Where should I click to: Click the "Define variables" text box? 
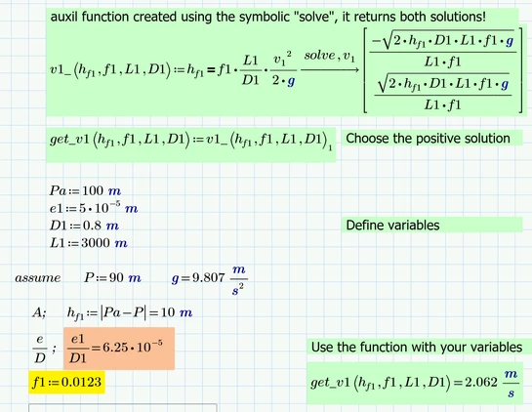(x=432, y=225)
